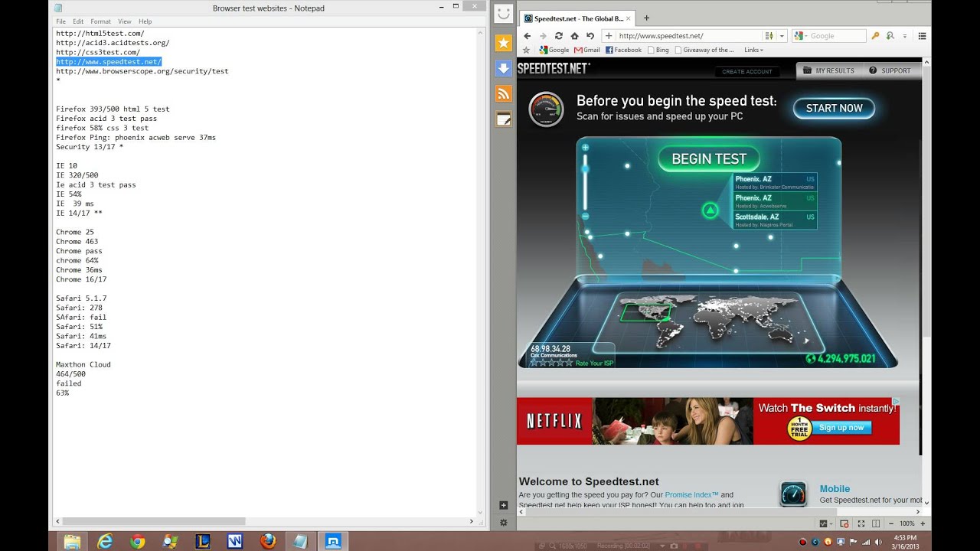This screenshot has height=551, width=980.
Task: Reload the Speedtest page
Action: pos(559,36)
